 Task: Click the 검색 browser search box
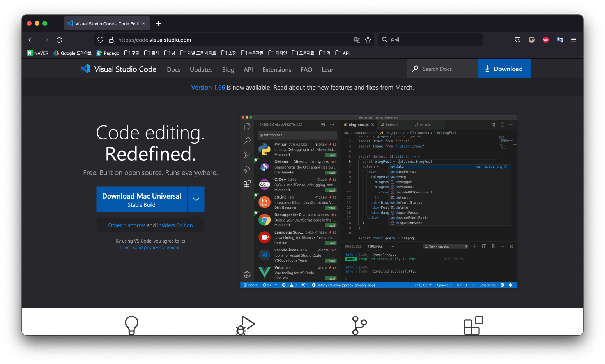click(x=430, y=40)
